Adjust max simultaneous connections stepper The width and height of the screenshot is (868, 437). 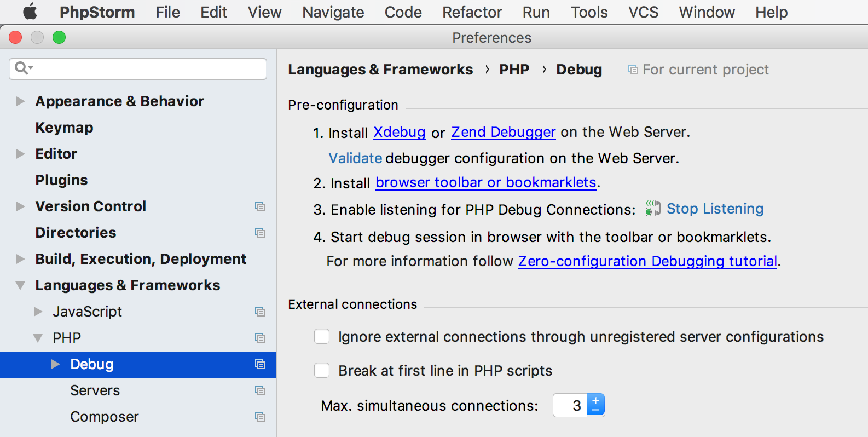(595, 405)
